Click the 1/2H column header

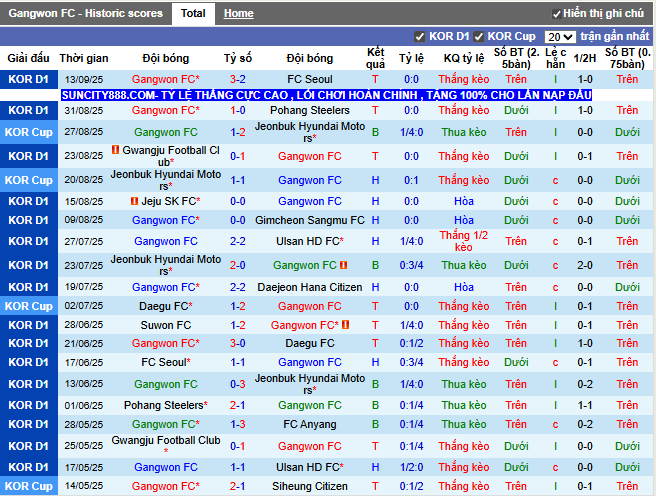point(584,58)
